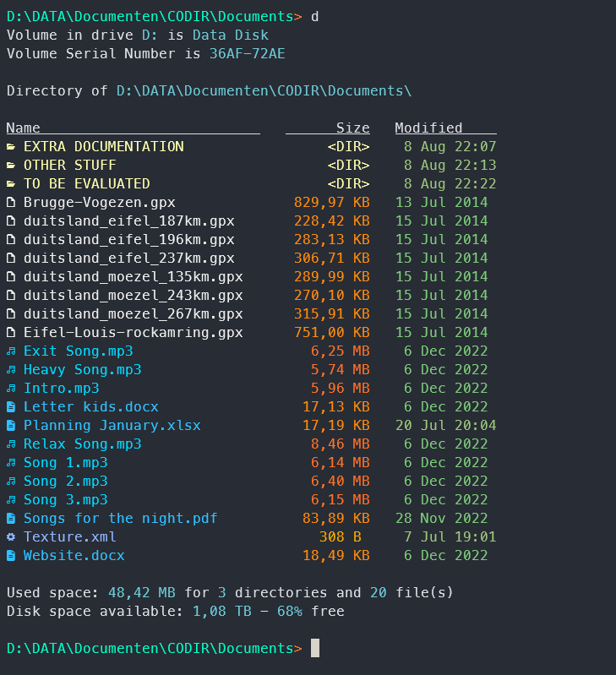
Task: Click the Eifel-Louis-rockamring.gpx entry
Action: 134,333
